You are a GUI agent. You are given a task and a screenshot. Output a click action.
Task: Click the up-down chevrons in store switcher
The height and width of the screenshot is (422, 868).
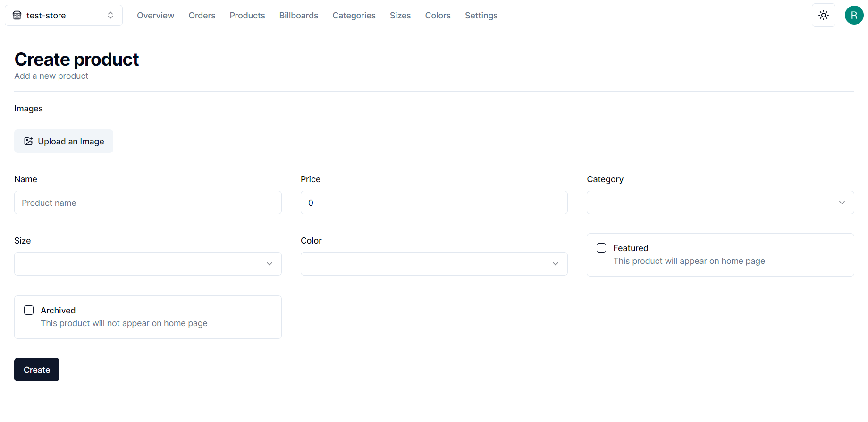(x=110, y=16)
